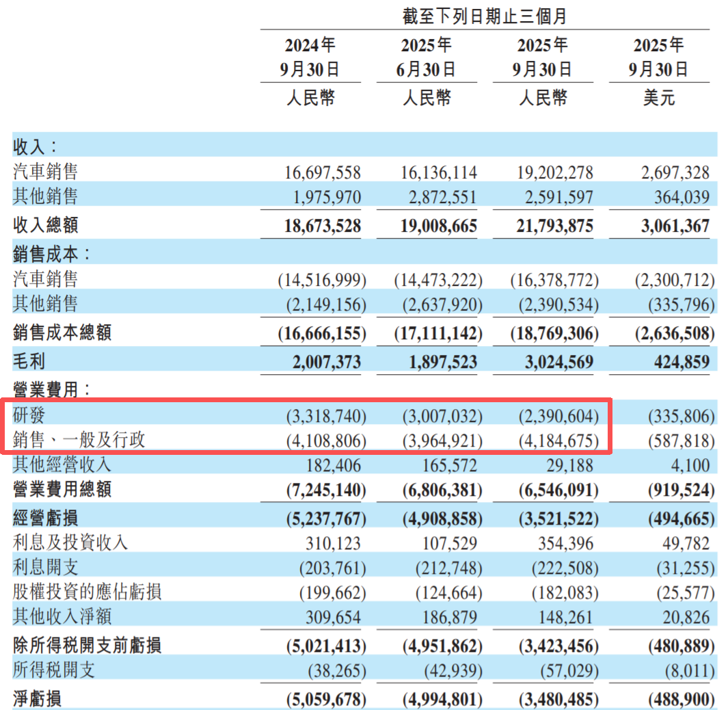
Task: Click the 美元 column header
Action: click(658, 98)
